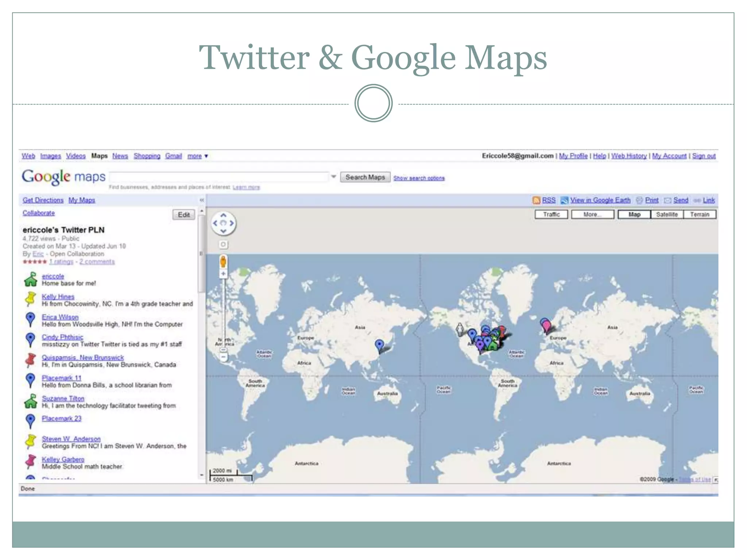The width and height of the screenshot is (747, 560).
Task: Click the map zoom slider track
Action: coord(223,314)
